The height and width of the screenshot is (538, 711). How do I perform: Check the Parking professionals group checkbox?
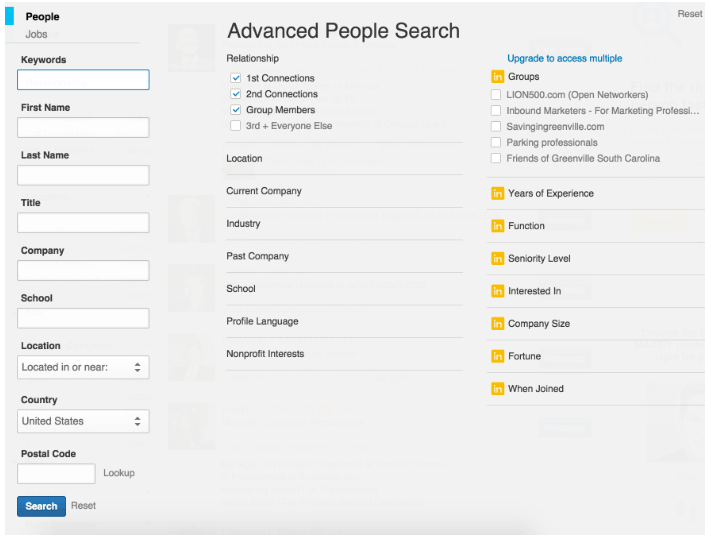point(496,142)
